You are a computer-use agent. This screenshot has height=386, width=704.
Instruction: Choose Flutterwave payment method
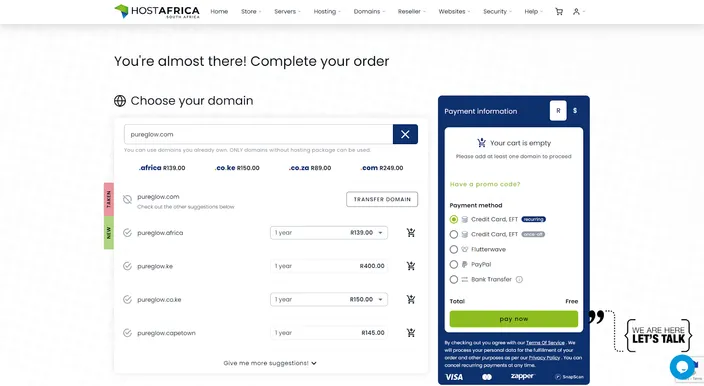pos(453,250)
